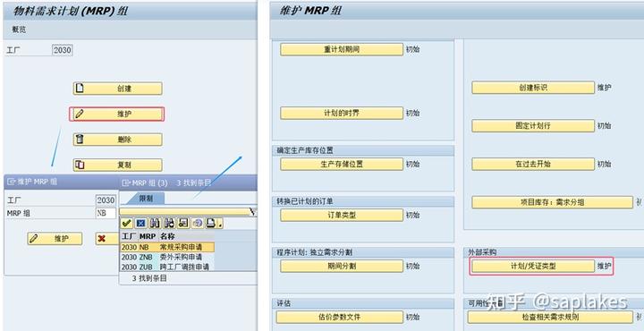644x331 pixels.
Task: Click the 初始 status beside 固定计划行
Action: click(x=604, y=125)
